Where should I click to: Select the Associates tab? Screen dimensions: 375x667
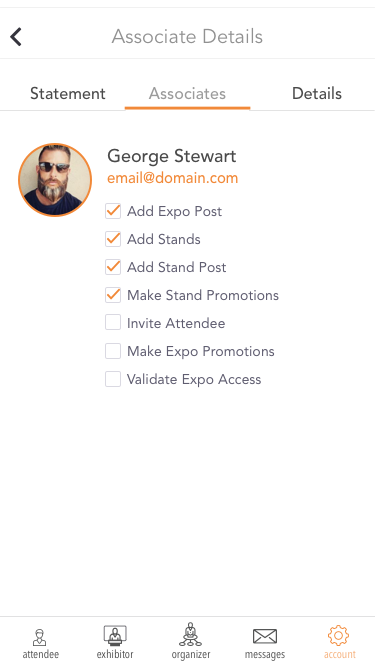point(187,94)
